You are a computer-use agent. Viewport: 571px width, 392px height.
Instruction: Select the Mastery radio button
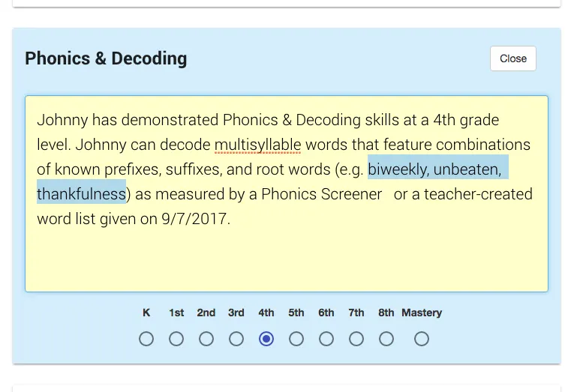(x=422, y=339)
